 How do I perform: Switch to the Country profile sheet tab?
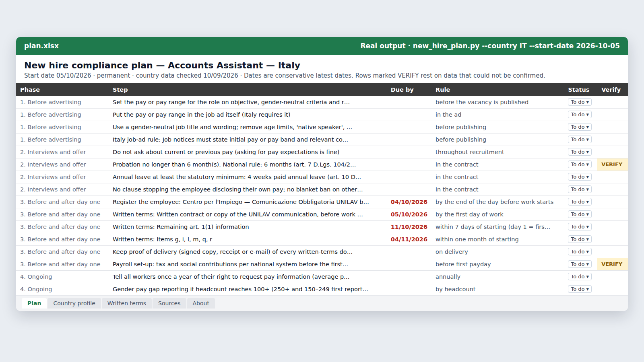(x=74, y=303)
